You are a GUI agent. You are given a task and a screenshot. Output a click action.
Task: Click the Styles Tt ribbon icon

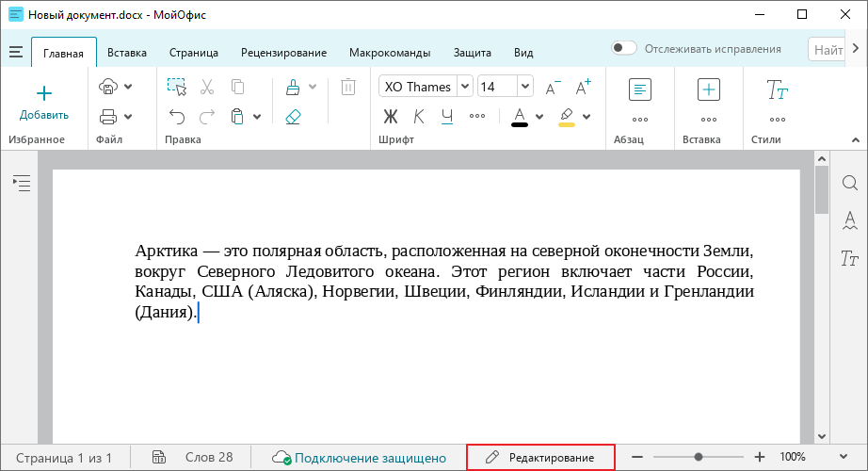778,89
